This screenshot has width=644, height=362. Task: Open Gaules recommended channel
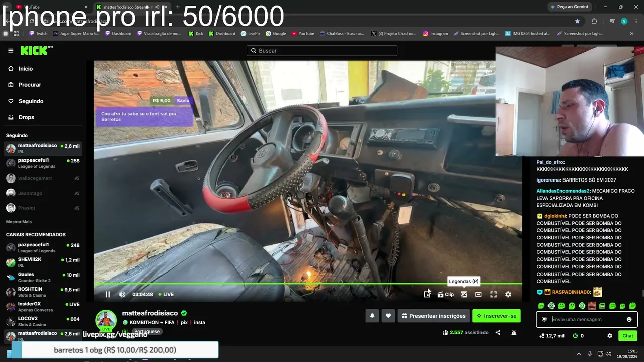43,277
